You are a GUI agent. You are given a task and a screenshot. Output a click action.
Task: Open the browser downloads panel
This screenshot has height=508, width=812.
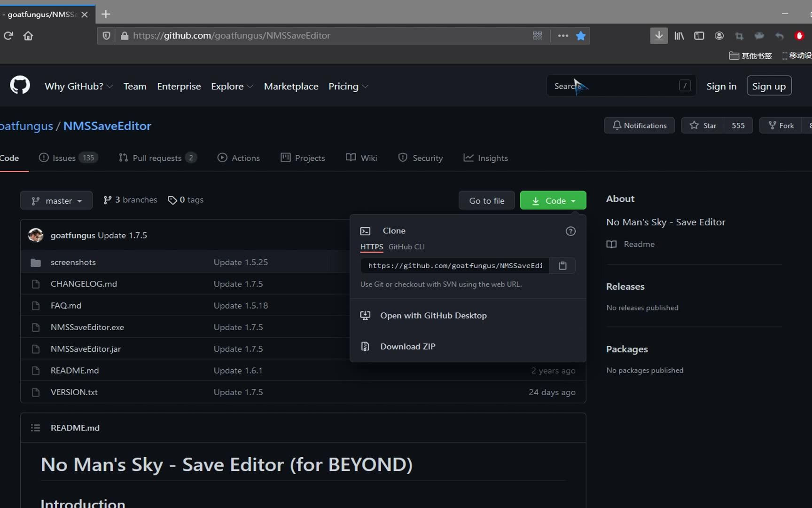659,36
